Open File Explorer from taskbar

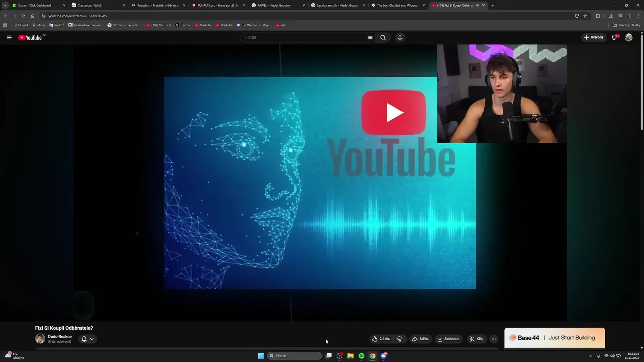click(x=350, y=356)
